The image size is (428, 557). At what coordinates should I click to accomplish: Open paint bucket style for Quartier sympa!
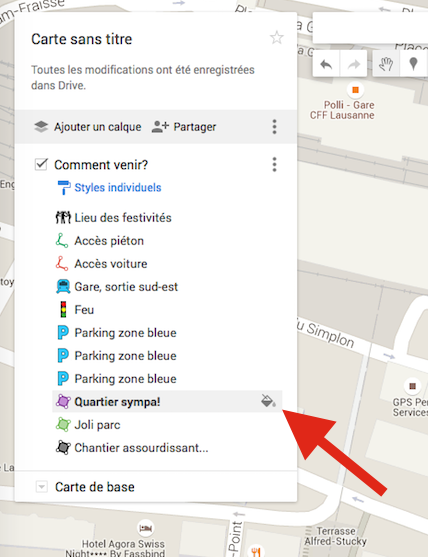(268, 401)
